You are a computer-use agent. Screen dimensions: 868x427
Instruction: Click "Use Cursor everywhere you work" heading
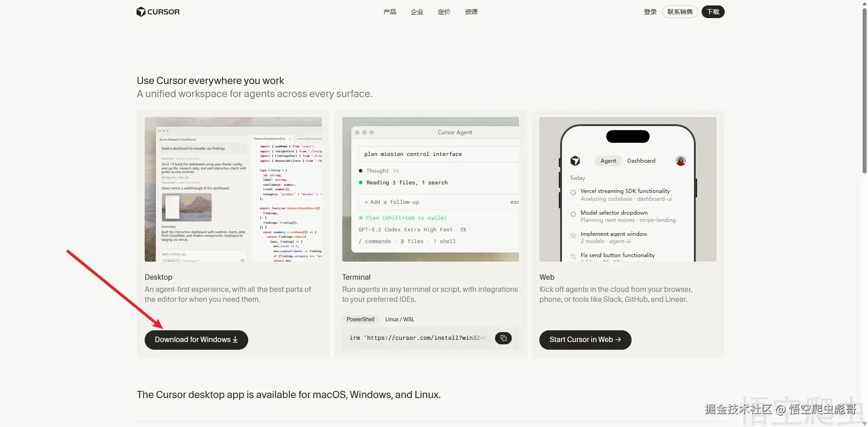pos(210,81)
